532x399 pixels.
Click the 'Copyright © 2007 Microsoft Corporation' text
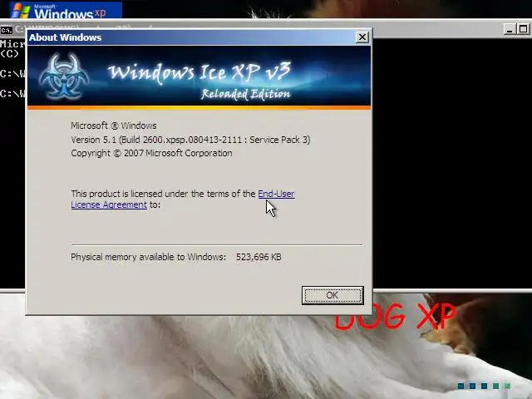click(151, 153)
